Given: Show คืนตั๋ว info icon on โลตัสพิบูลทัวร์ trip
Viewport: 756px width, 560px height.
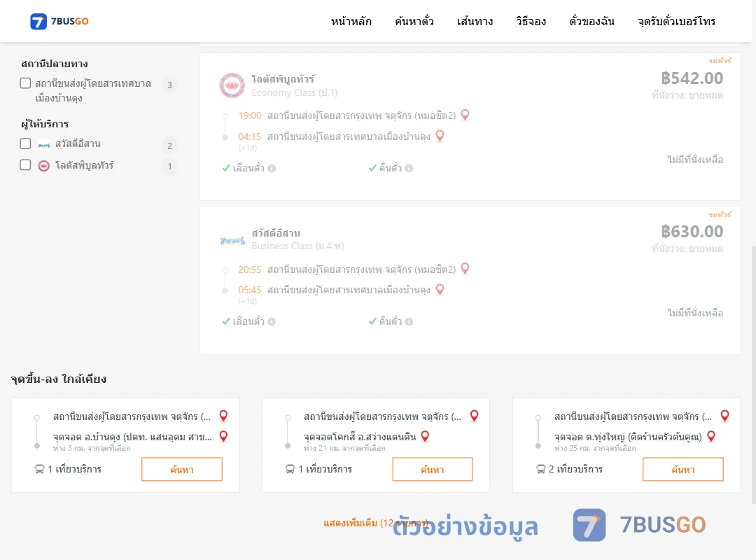Looking at the screenshot, I should click(x=409, y=168).
